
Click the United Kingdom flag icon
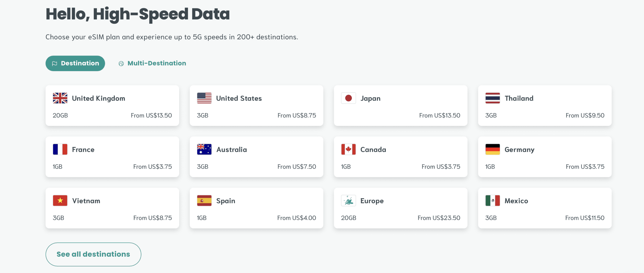[x=60, y=98]
